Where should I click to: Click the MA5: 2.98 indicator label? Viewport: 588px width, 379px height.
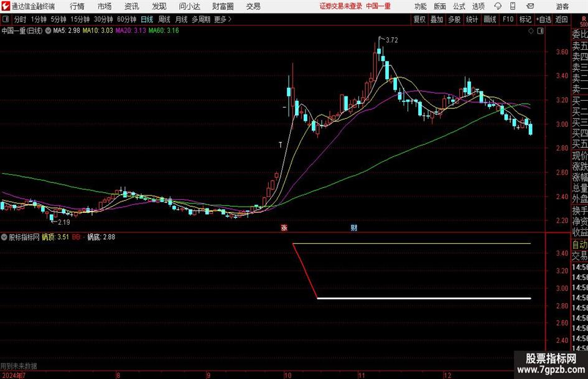point(67,30)
